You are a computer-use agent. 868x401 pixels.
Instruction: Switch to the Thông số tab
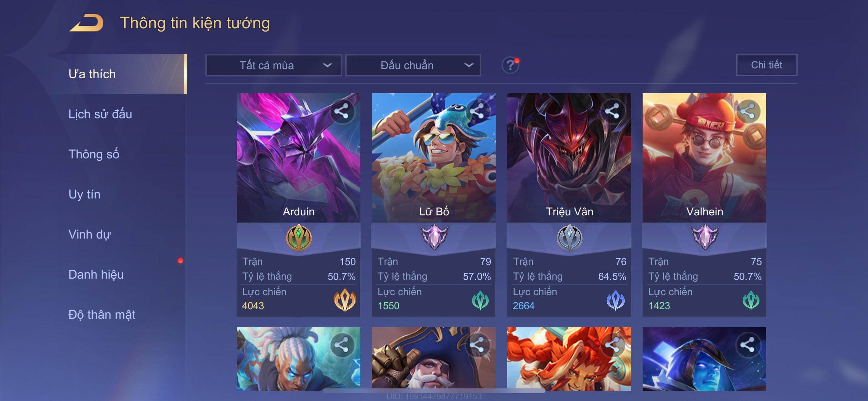[94, 154]
